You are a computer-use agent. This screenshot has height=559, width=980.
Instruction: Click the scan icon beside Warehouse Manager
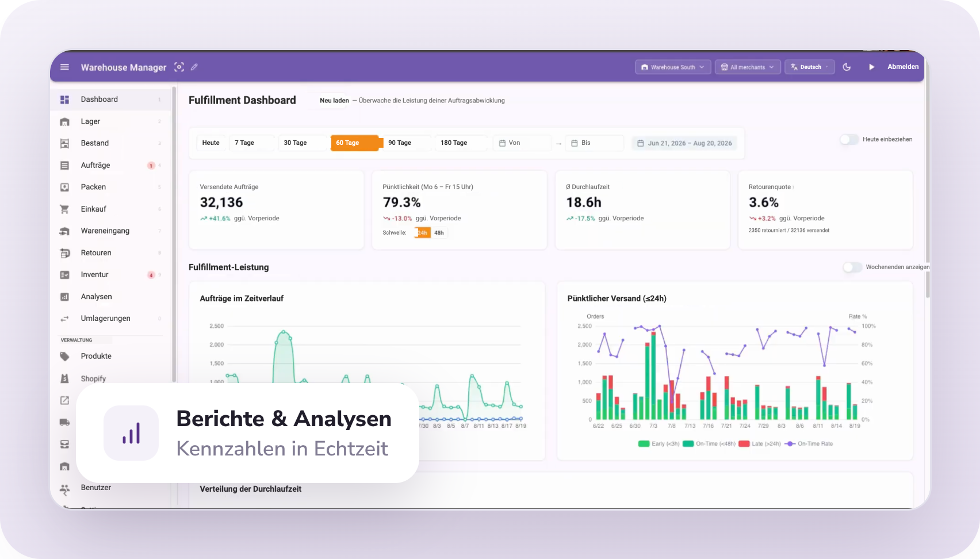tap(179, 67)
